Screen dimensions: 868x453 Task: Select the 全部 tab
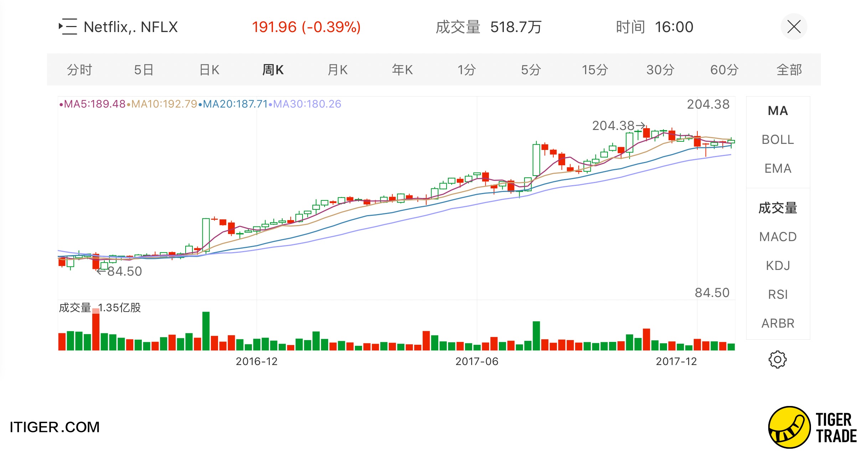click(x=789, y=70)
